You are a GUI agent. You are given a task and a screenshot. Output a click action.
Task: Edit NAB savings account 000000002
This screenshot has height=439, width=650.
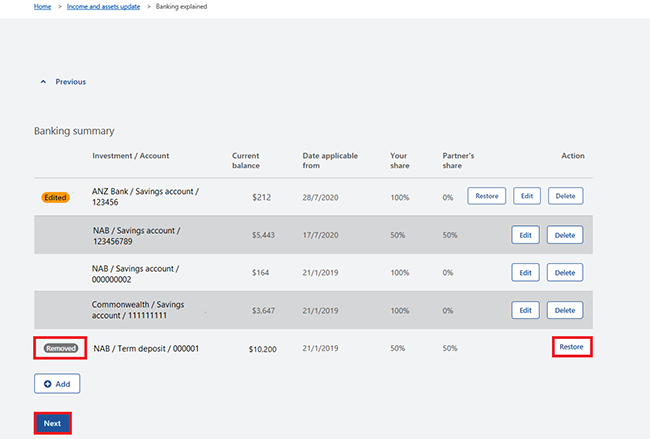(x=525, y=272)
